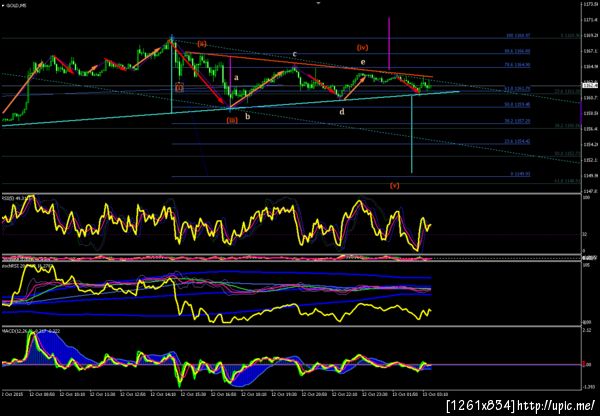
Task: Select the red (iii) wave label
Action: pos(232,120)
